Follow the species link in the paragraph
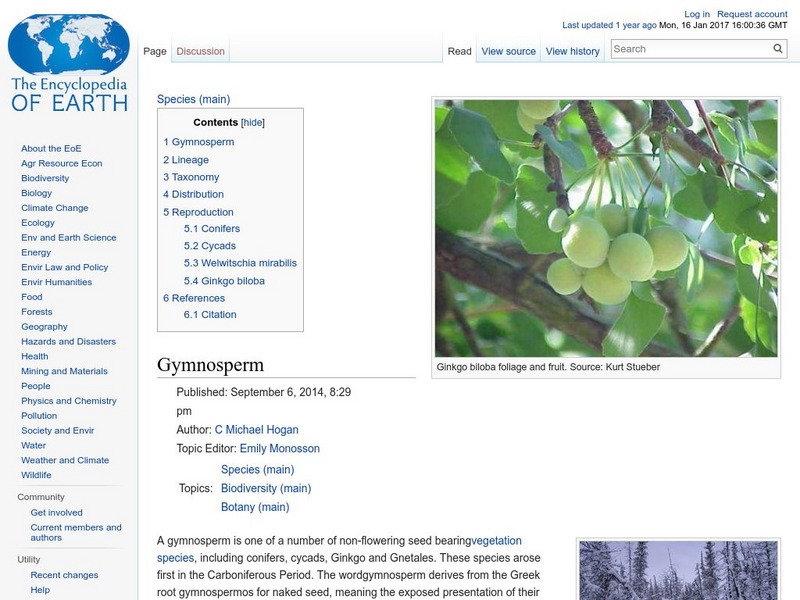This screenshot has height=600, width=800. [175, 558]
